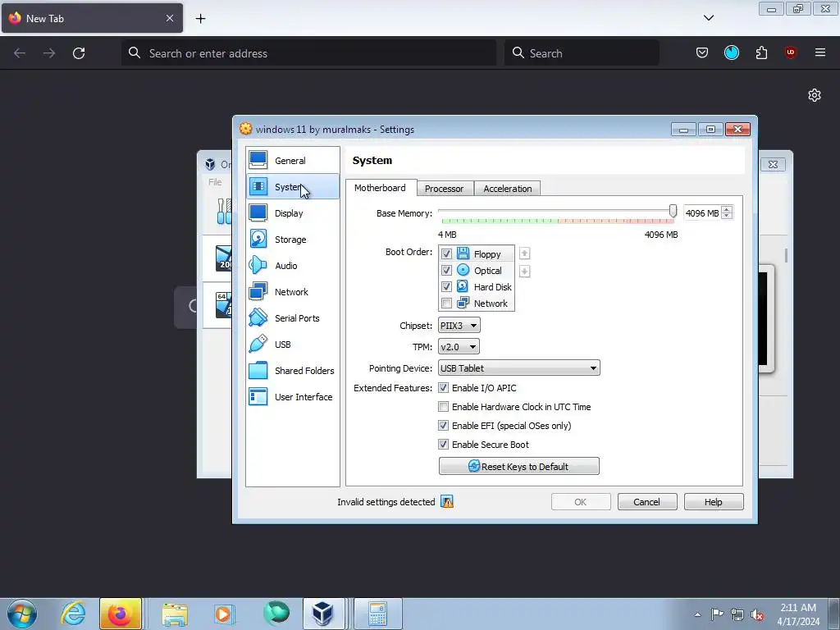Move boot device down arrow
840x630 pixels.
click(524, 272)
